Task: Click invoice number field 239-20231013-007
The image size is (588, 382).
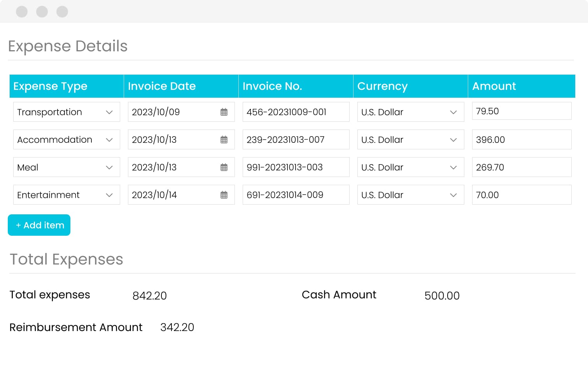Action: pos(296,140)
